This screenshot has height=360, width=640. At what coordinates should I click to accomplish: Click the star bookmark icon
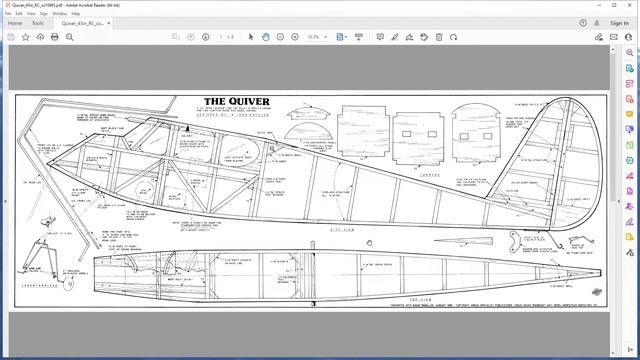click(25, 37)
